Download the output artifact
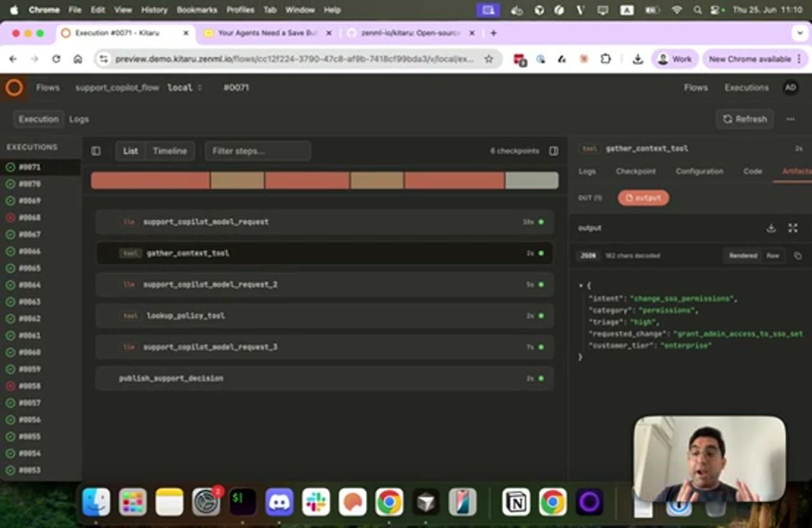The width and height of the screenshot is (812, 528). (771, 228)
